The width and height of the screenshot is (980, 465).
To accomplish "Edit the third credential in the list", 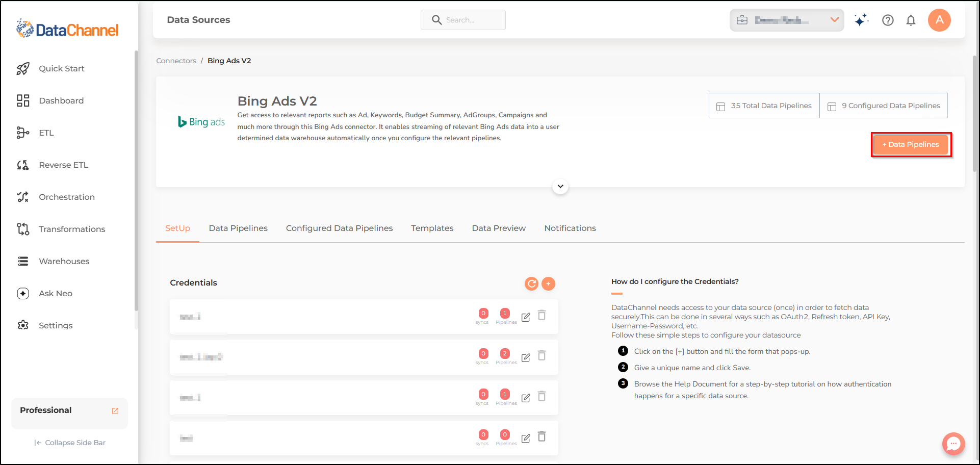I will tap(526, 398).
